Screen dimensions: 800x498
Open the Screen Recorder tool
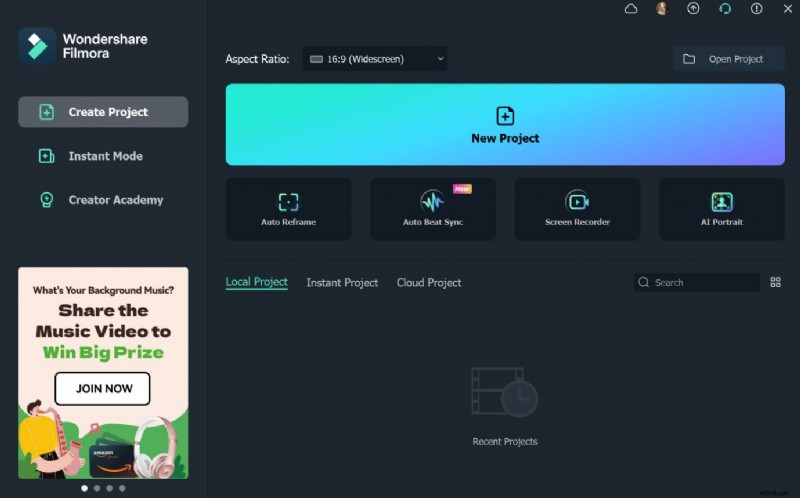click(x=577, y=209)
